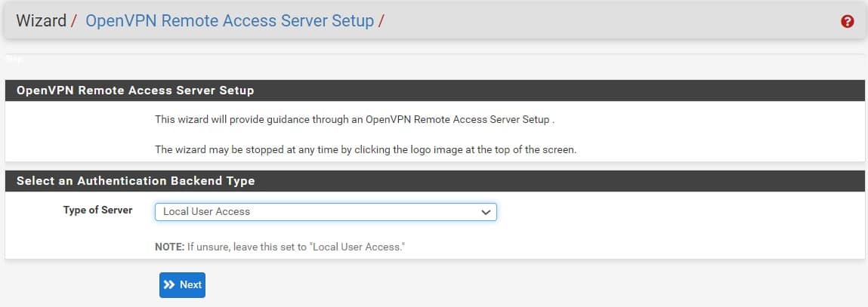Click the dark 'OpenVPN Remote Access Server Setup' panel heading
This screenshot has width=868, height=307.
pos(135,91)
